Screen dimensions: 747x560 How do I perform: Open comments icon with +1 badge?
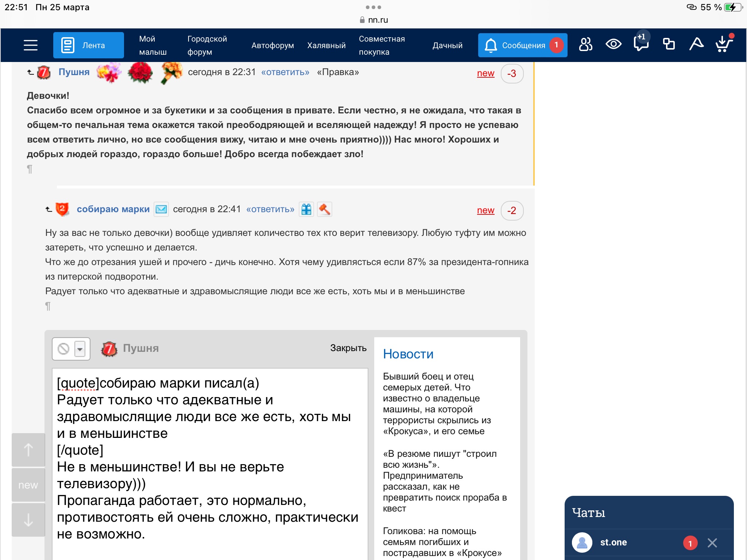[x=641, y=44]
